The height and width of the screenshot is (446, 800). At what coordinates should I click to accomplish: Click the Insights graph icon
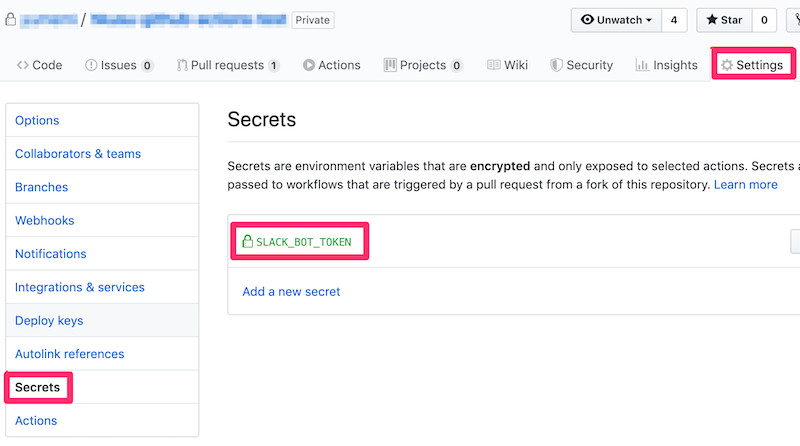tap(642, 65)
